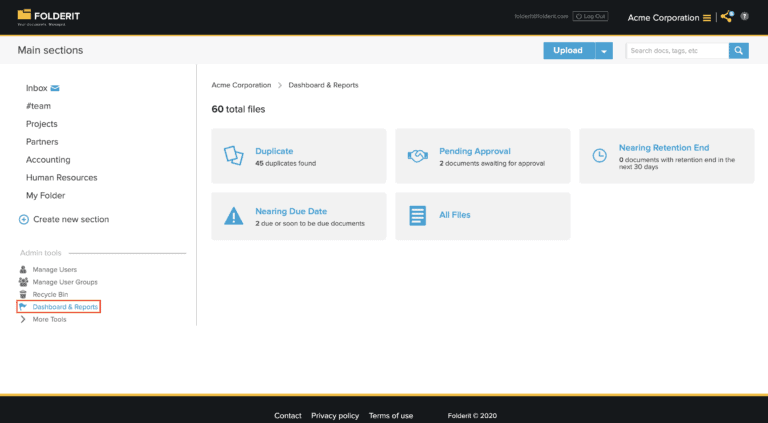
Task: Expand More Tools chevron
Action: pyautogui.click(x=23, y=319)
